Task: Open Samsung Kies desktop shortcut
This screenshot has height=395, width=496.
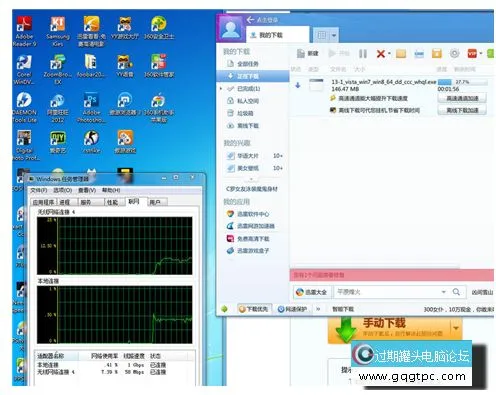Action: [58, 31]
